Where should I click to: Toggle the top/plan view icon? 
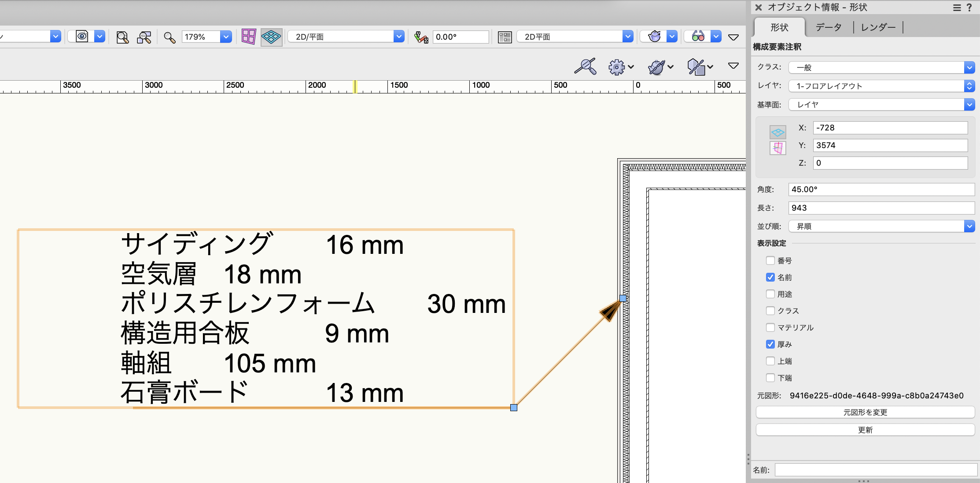[x=271, y=37]
